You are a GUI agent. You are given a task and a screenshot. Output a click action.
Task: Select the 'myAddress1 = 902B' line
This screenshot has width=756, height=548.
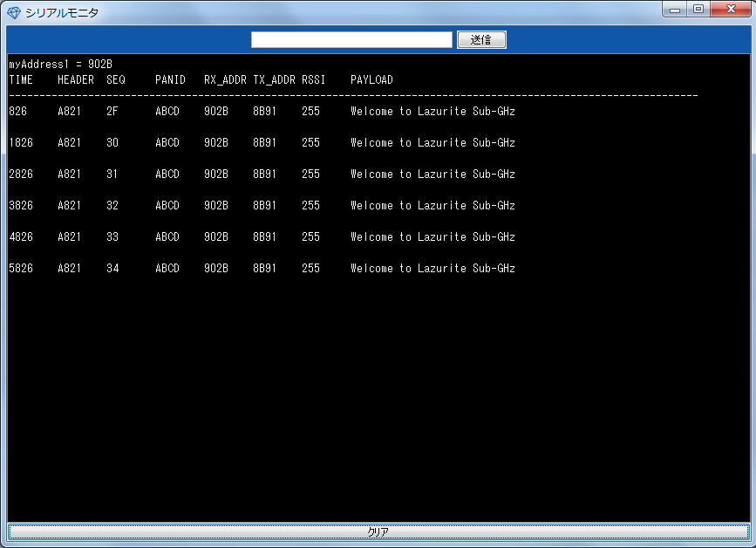point(60,65)
